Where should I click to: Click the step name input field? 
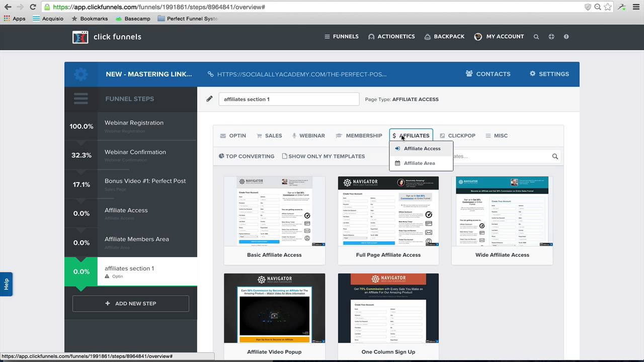tap(289, 99)
